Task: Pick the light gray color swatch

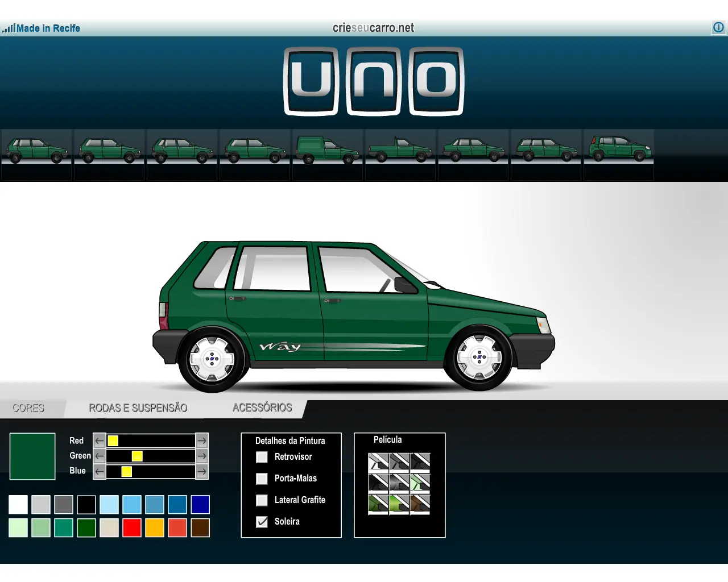Action: (x=41, y=505)
